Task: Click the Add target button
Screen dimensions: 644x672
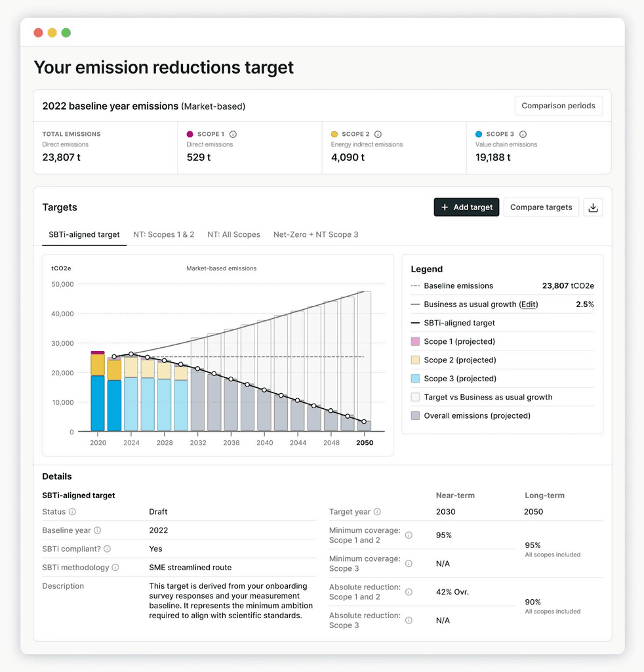Action: 466,207
